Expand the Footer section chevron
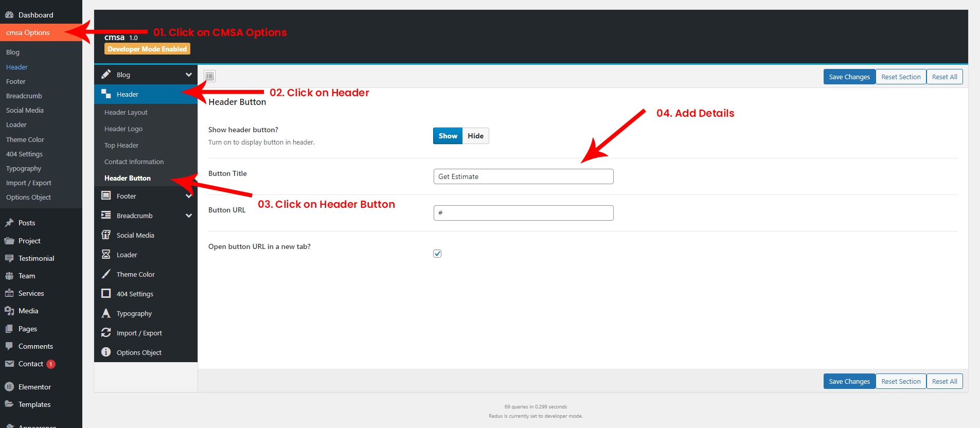The height and width of the screenshot is (428, 980). pos(189,196)
